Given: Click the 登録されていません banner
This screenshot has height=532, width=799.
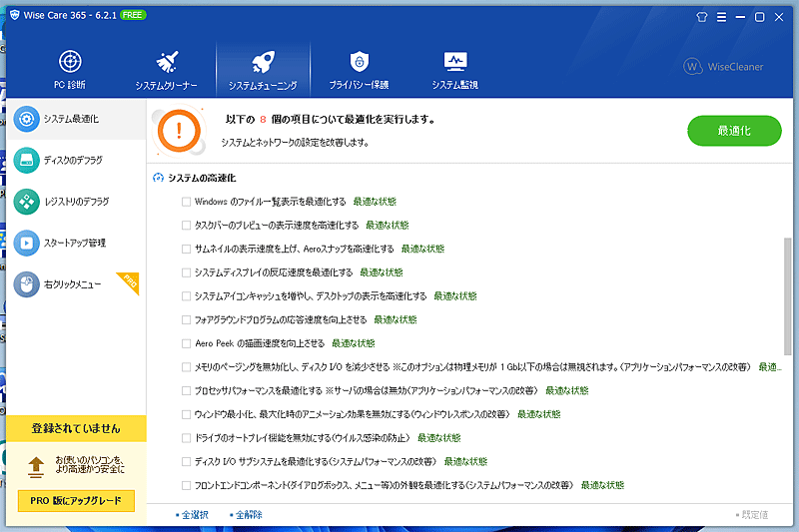Looking at the screenshot, I should tap(76, 428).
